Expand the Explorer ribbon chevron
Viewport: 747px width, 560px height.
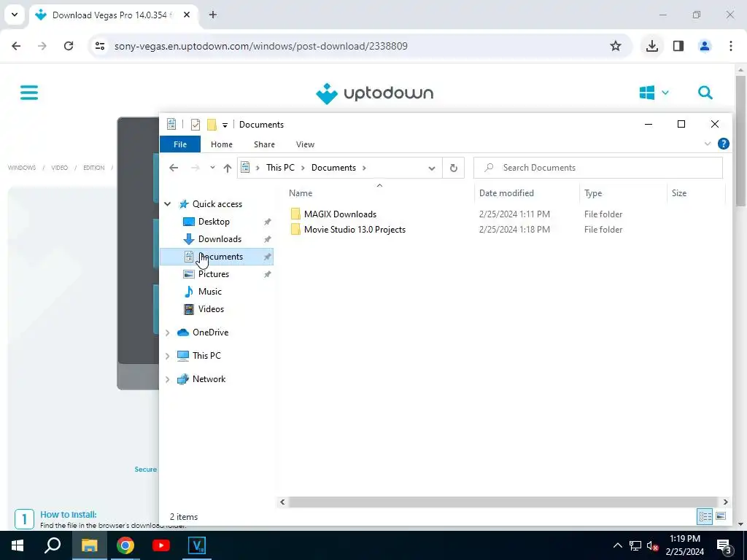point(708,144)
